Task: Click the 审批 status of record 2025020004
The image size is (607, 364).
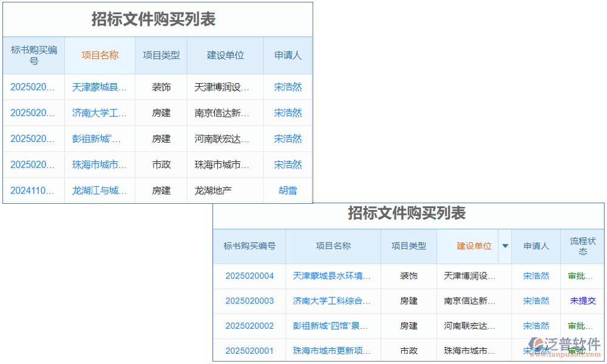Action: pos(582,276)
